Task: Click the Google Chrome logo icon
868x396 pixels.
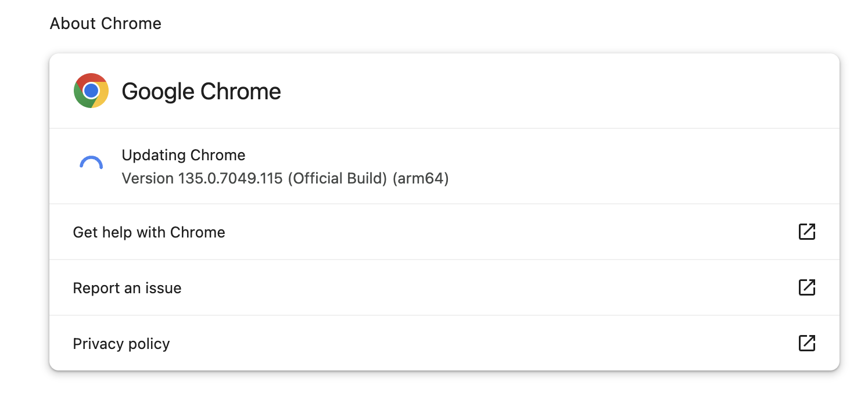Action: 91,91
